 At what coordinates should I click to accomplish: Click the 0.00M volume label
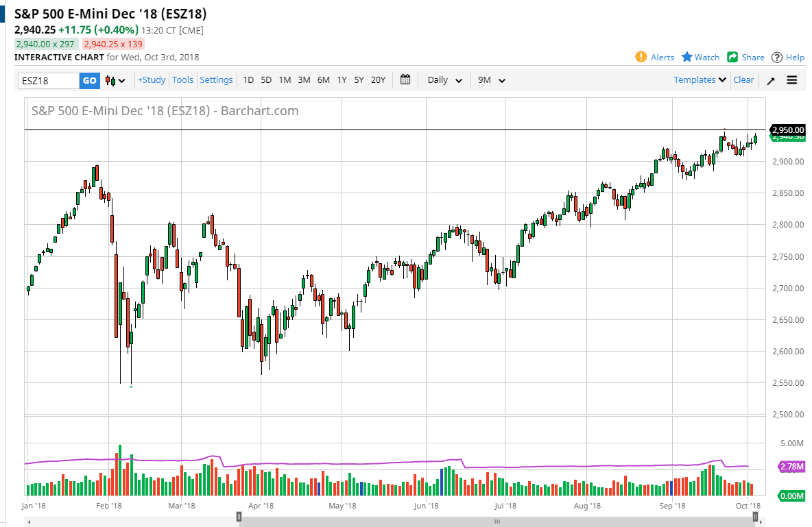(792, 496)
